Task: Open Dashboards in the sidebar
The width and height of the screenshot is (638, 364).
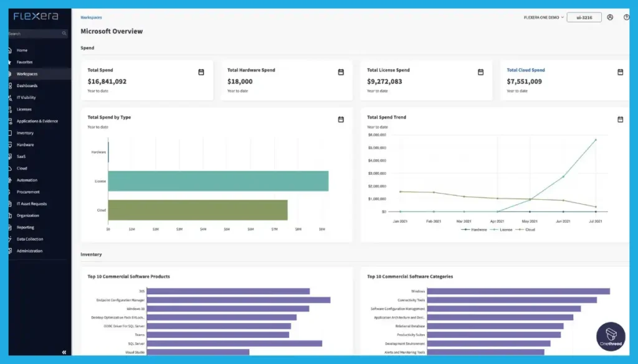Action: pyautogui.click(x=27, y=86)
